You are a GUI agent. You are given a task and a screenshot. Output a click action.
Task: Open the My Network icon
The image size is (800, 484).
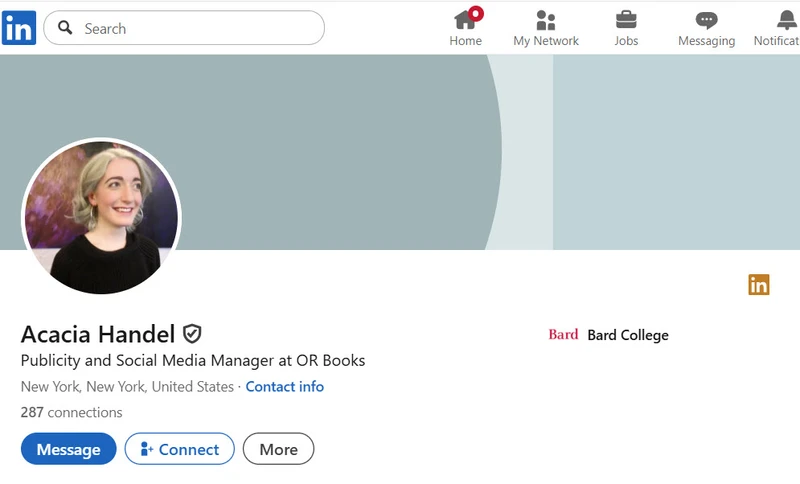point(545,20)
